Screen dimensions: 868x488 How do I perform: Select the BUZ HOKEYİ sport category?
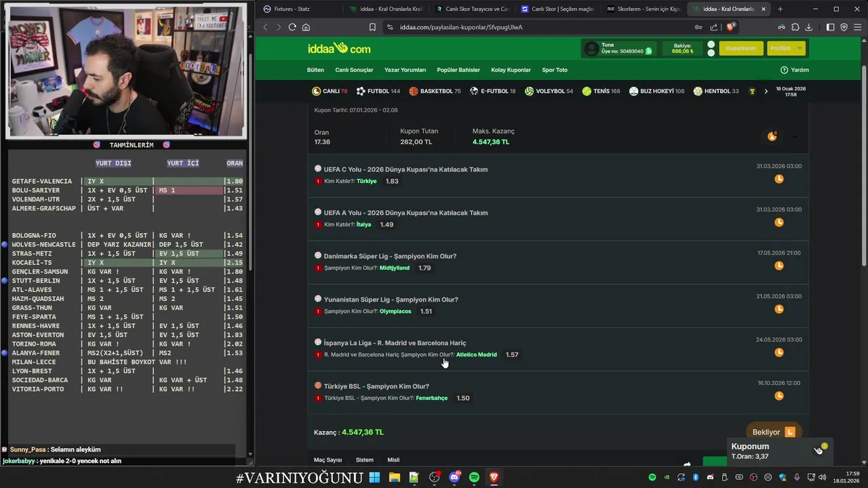point(656,91)
